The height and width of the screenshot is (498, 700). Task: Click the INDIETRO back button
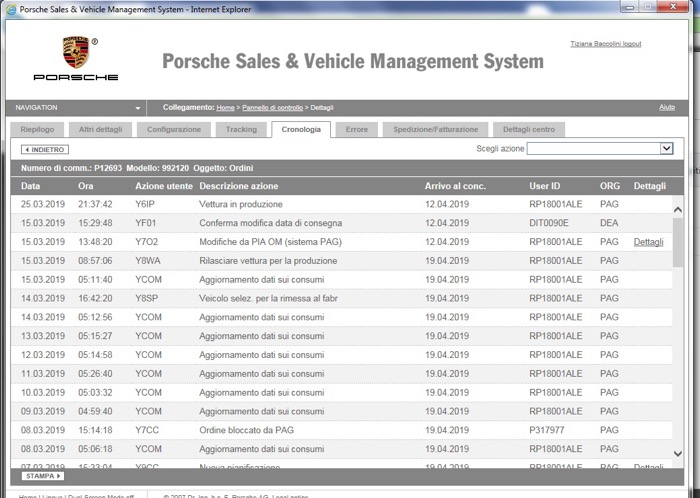[x=45, y=149]
